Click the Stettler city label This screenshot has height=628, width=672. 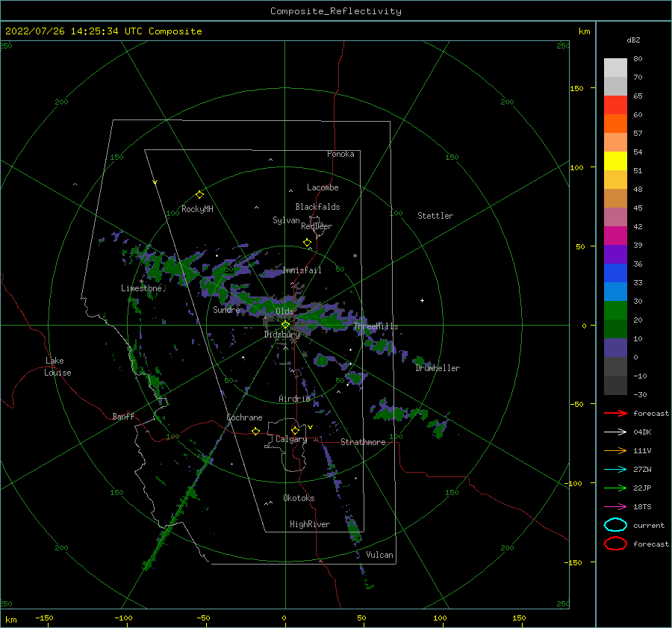(435, 216)
